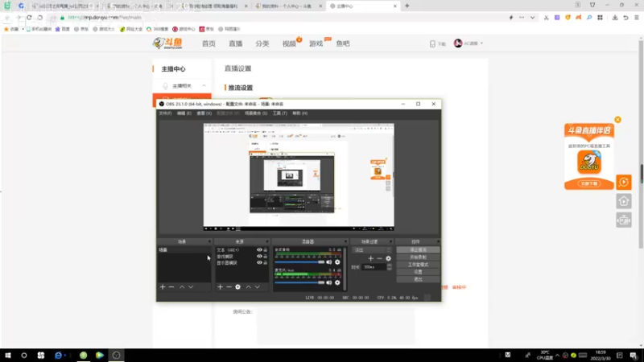The width and height of the screenshot is (644, 362).
Task: Click the download button on Douyu companion promo
Action: pyautogui.click(x=589, y=183)
